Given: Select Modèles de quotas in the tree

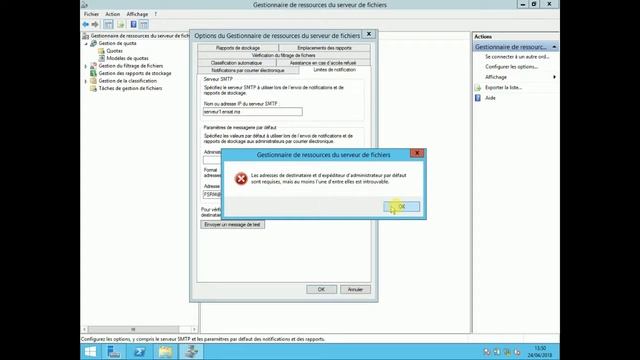Looking at the screenshot, I should click(127, 58).
